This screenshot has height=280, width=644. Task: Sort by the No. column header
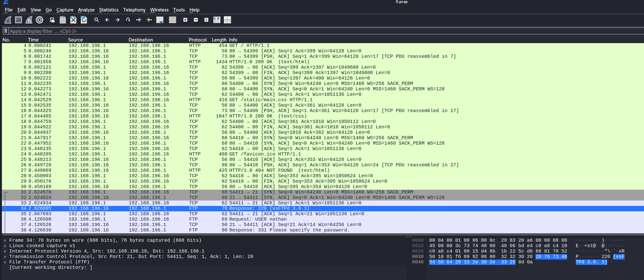tap(14, 40)
